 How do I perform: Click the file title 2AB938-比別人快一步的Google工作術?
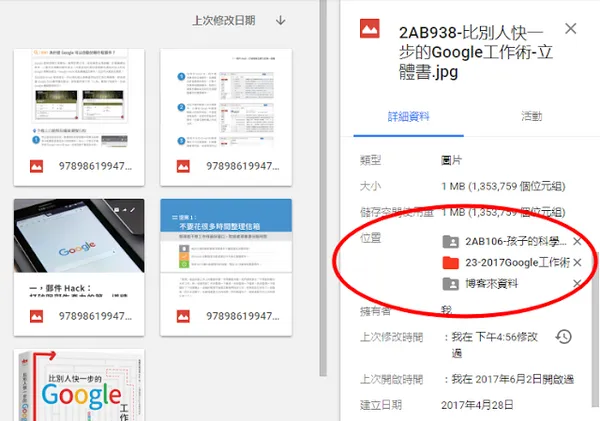476,52
